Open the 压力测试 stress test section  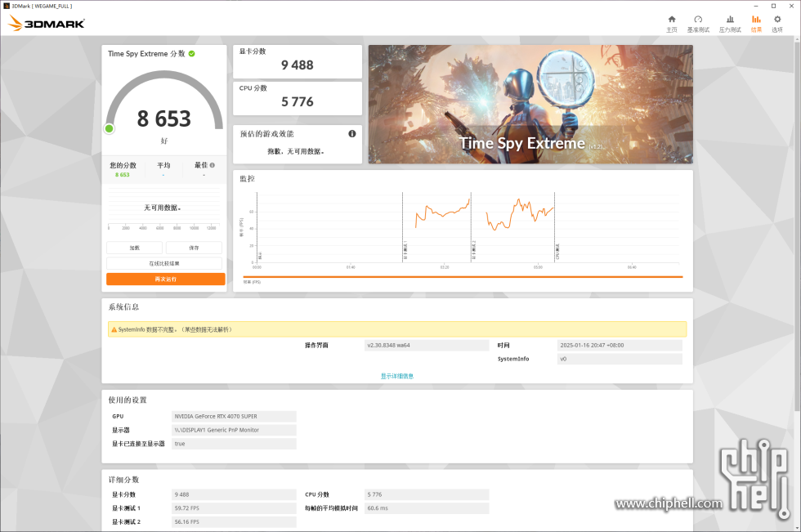pyautogui.click(x=729, y=24)
